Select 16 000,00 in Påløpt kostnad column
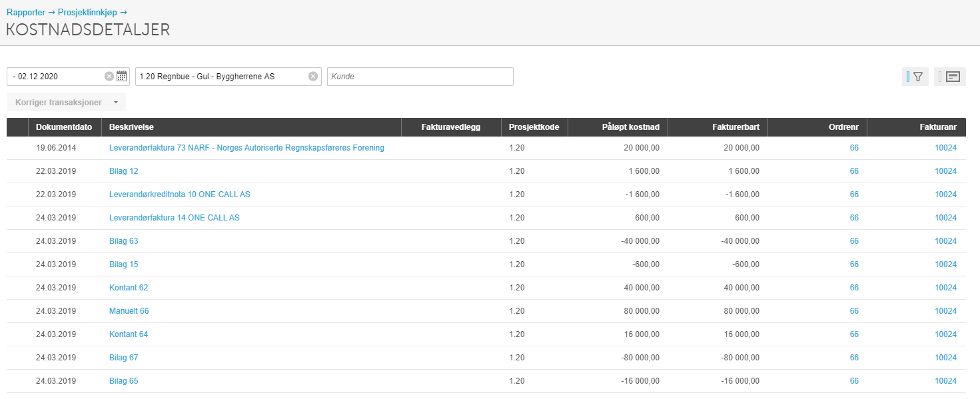The height and width of the screenshot is (399, 980). click(642, 334)
